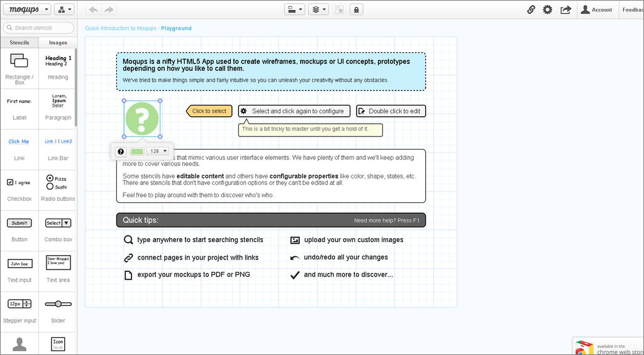Click the Chrome web store badge

point(608,346)
